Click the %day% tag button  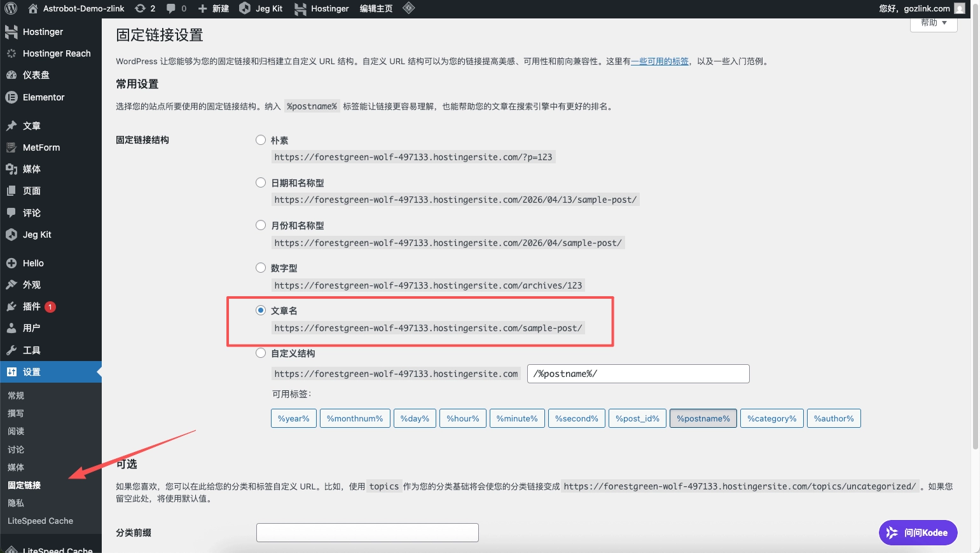[415, 418]
